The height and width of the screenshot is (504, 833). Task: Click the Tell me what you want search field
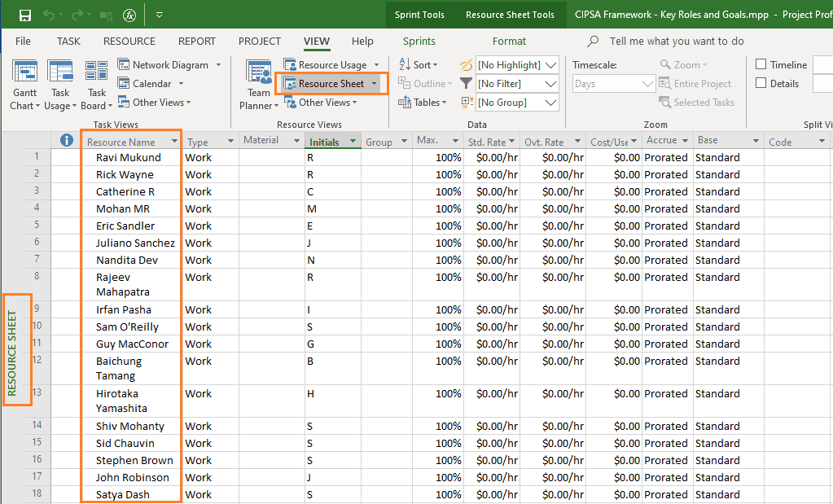(x=677, y=42)
